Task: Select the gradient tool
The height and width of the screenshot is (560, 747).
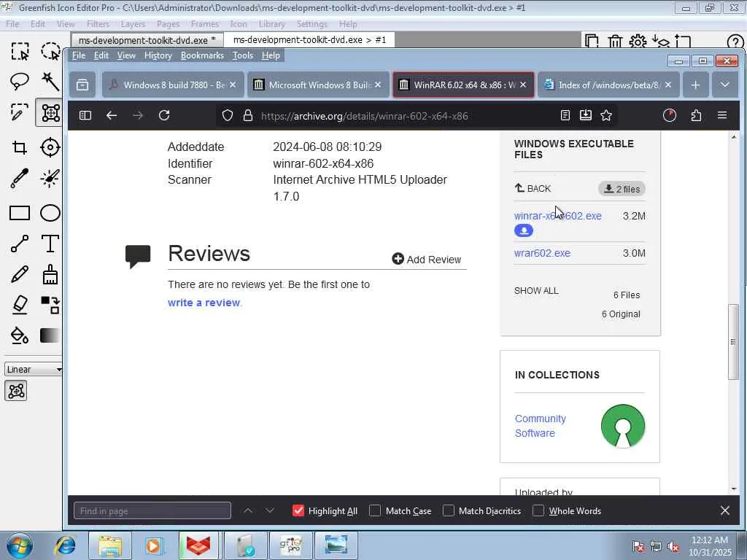Action: 50,335
